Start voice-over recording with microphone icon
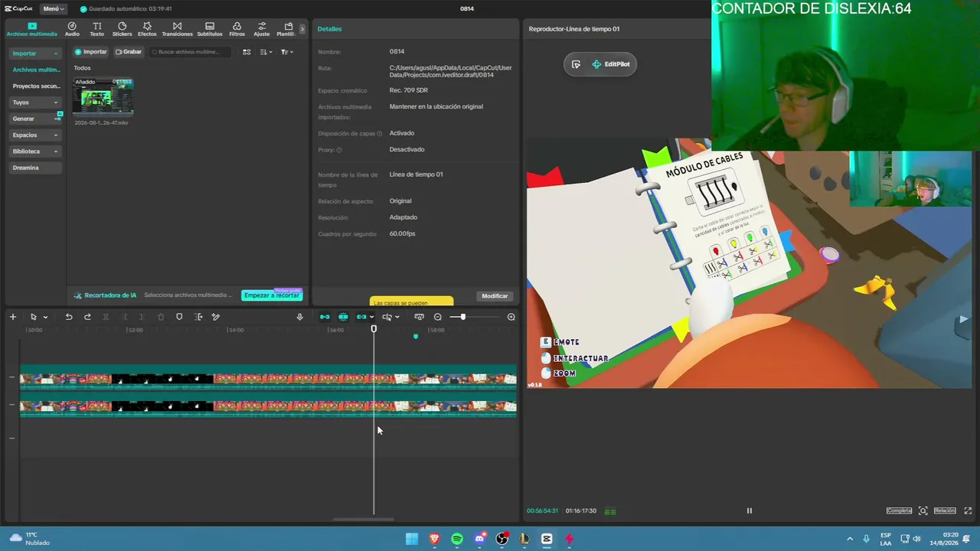The image size is (980, 551). pyautogui.click(x=299, y=317)
